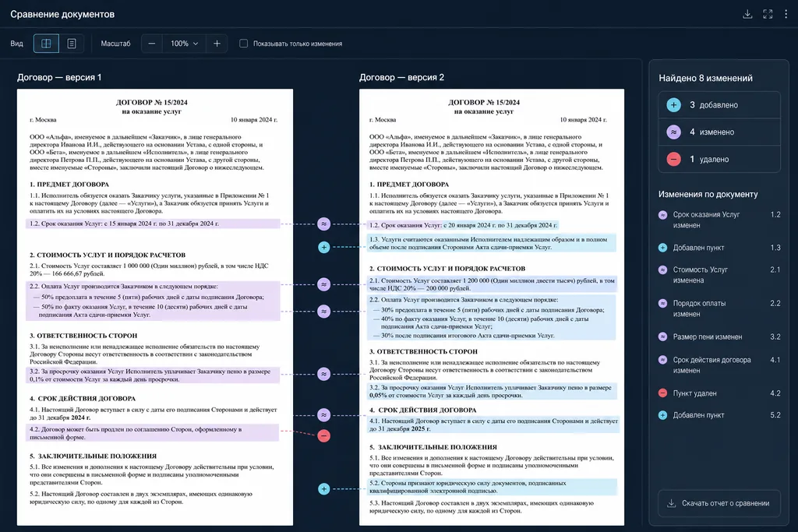This screenshot has height=532, width=798.
Task: Click highlighted clause 4.1 in version 2
Action: point(493,425)
